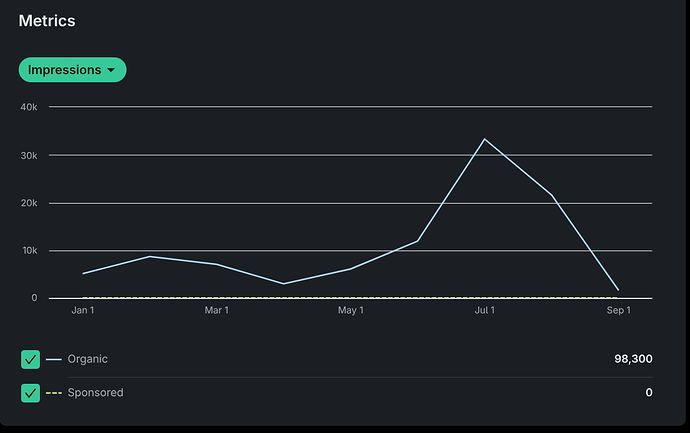The height and width of the screenshot is (433, 690).
Task: Click the 40k y-axis label
Action: tap(28, 106)
